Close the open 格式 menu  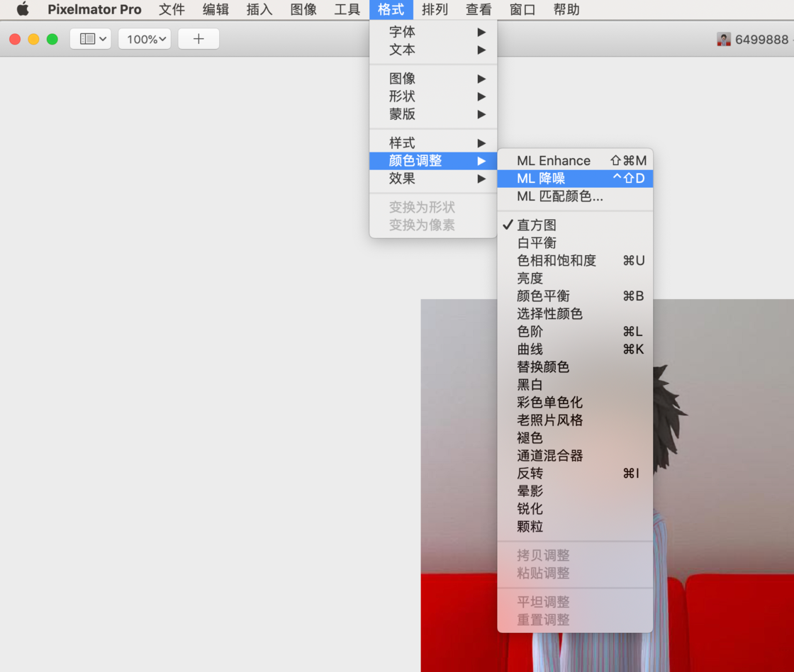[x=391, y=9]
